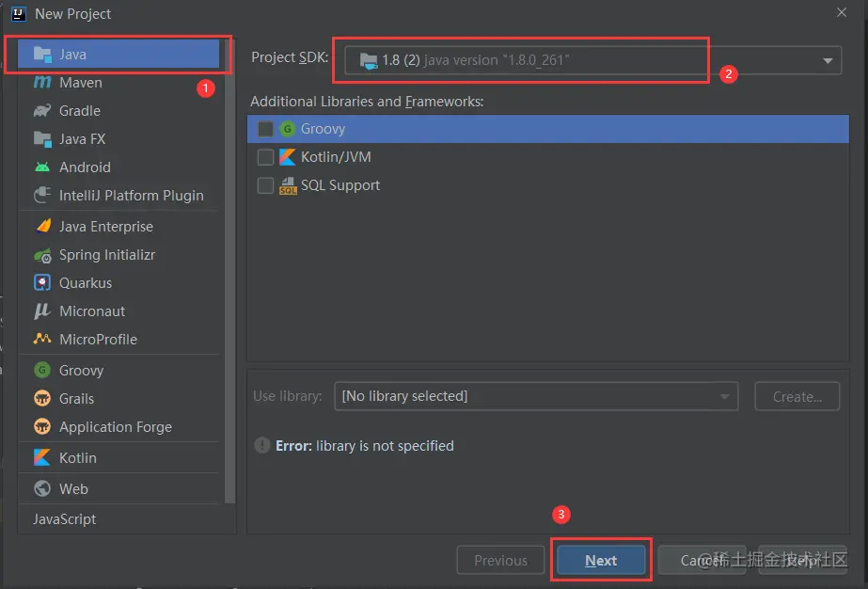868x589 pixels.
Task: Select Gradle project type
Action: pyautogui.click(x=118, y=111)
